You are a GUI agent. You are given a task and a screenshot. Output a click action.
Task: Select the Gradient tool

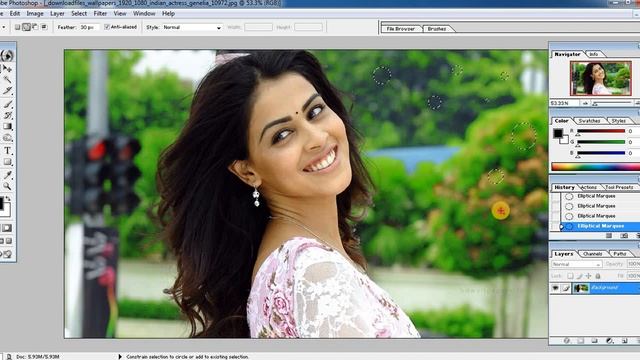[7, 127]
